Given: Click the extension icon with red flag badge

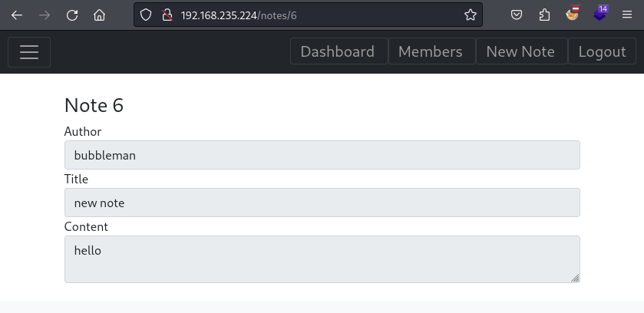Looking at the screenshot, I should pyautogui.click(x=573, y=13).
